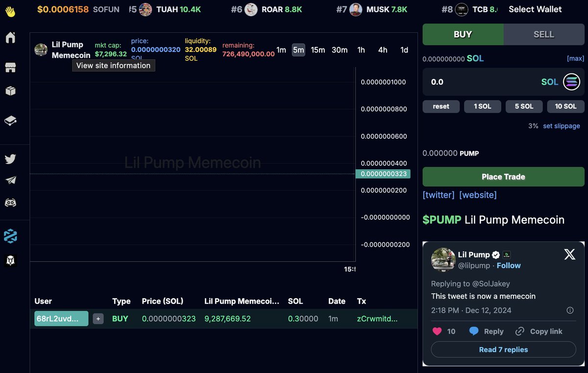The image size is (588, 373).
Task: Select the 5m chart interval
Action: pyautogui.click(x=298, y=50)
